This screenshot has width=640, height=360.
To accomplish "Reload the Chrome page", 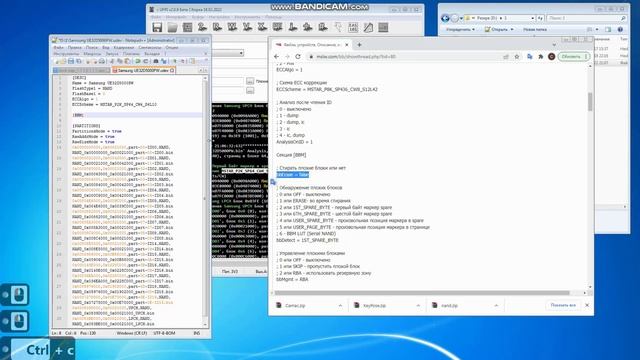I will pyautogui.click(x=298, y=57).
